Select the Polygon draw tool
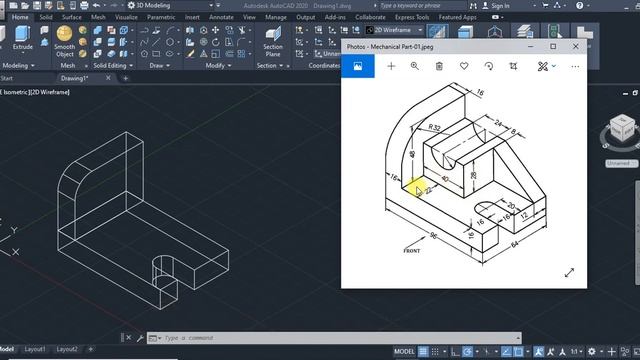The image size is (640, 360). click(x=144, y=53)
